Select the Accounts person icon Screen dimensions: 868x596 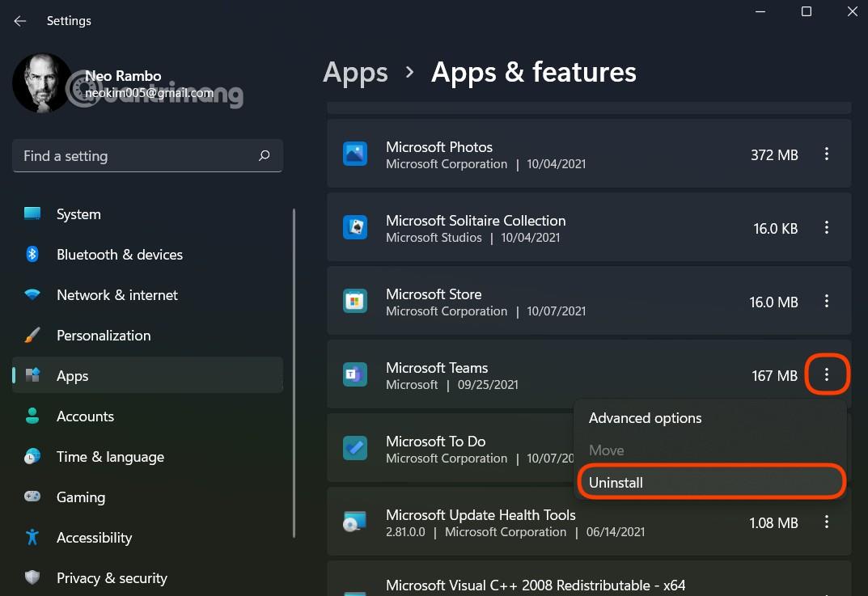coord(32,416)
